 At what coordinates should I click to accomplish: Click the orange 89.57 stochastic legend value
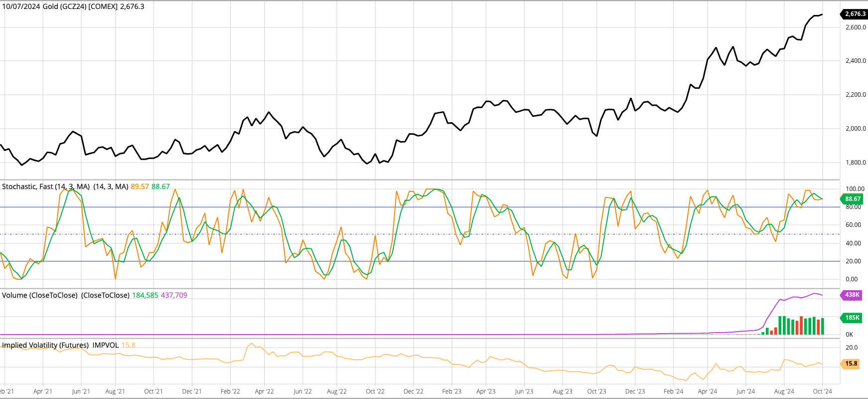point(140,187)
